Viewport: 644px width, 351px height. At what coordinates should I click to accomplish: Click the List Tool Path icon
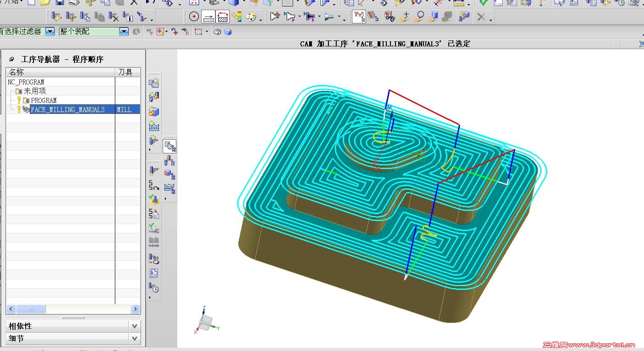pyautogui.click(x=153, y=214)
